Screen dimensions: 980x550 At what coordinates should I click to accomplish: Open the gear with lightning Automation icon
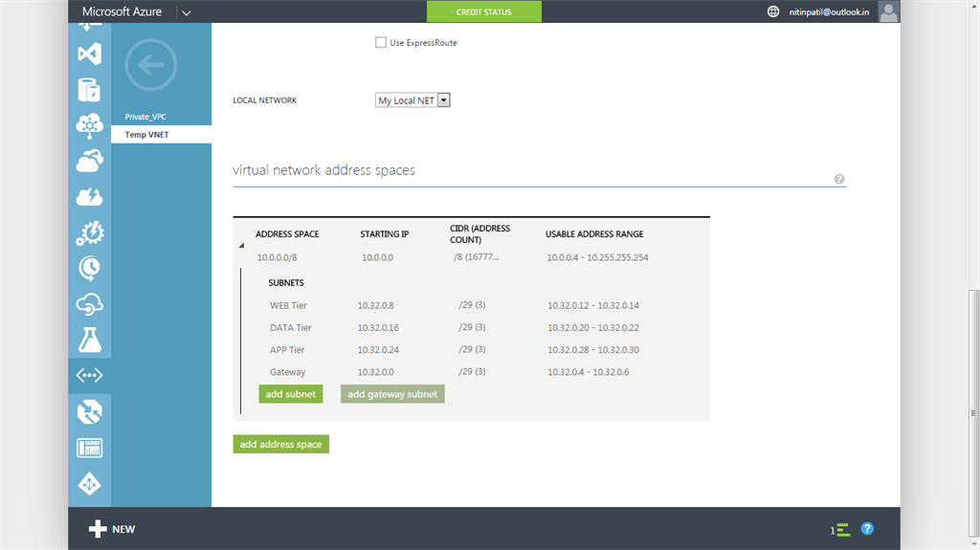point(89,233)
